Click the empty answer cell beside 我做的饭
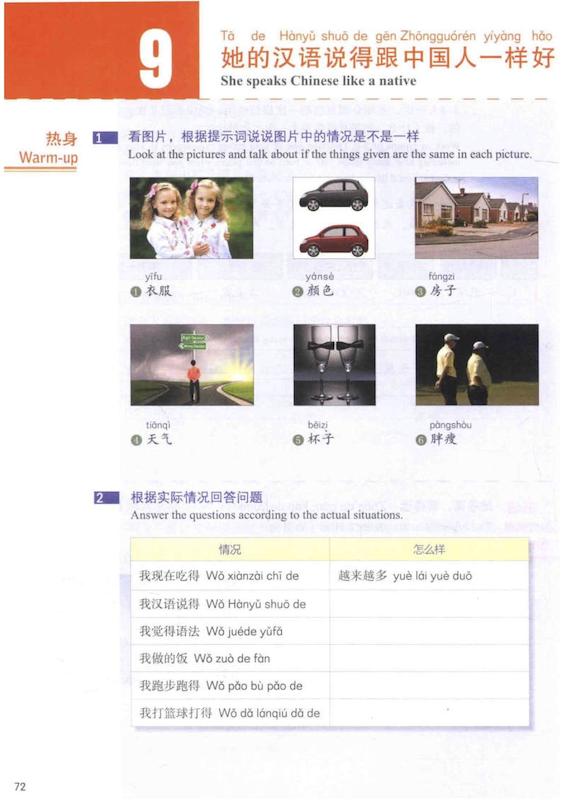The width and height of the screenshot is (565, 800). (429, 658)
